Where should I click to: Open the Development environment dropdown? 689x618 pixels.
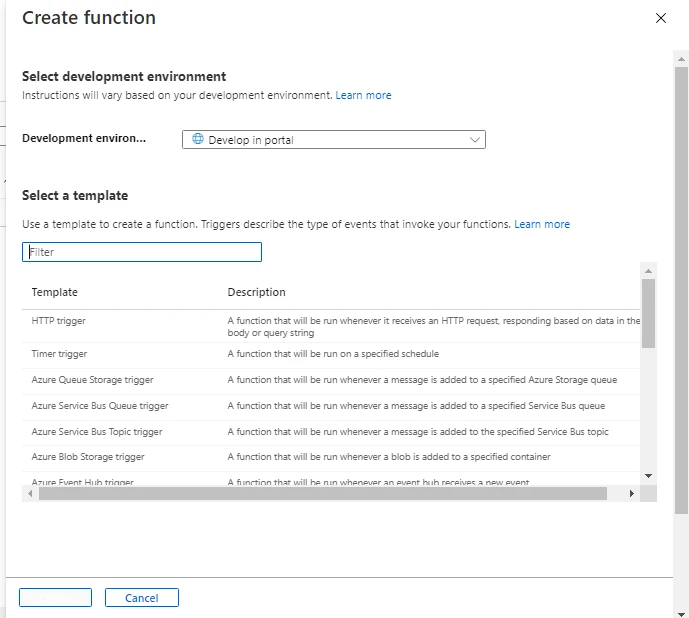(334, 140)
